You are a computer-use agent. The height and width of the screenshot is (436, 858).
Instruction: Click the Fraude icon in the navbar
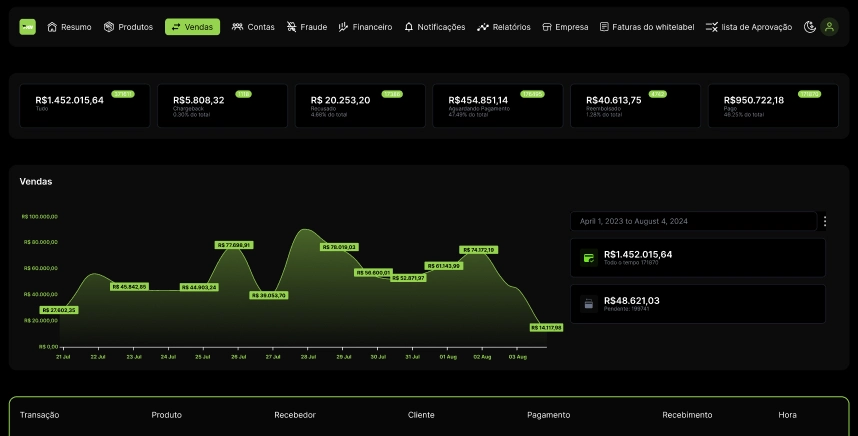click(292, 27)
